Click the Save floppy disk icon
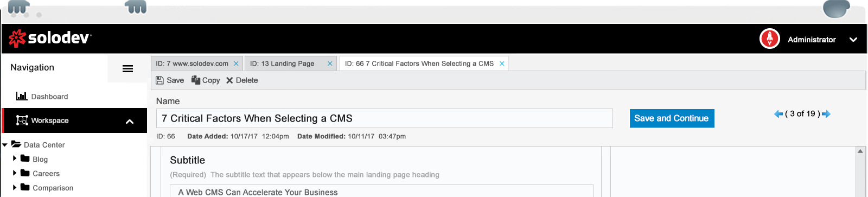 pos(159,80)
